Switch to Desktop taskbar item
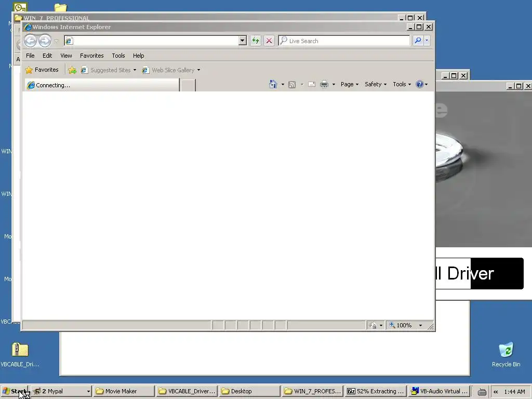532x399 pixels. (249, 391)
